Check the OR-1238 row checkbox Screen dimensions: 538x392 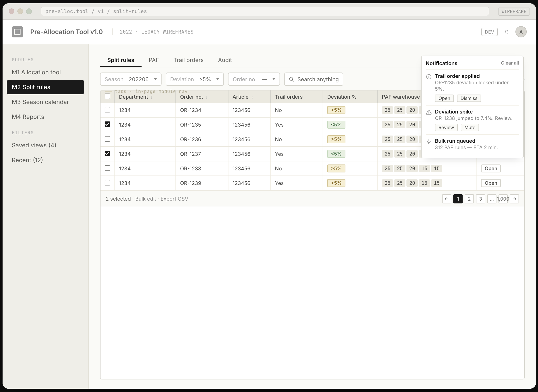coord(107,168)
